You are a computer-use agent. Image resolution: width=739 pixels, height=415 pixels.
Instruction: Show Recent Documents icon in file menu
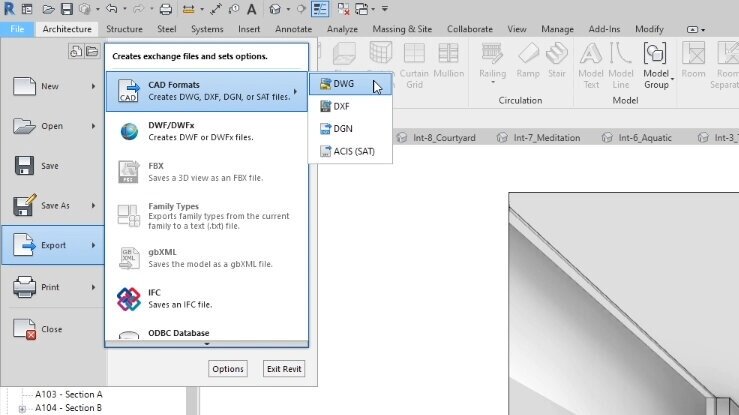coord(75,51)
